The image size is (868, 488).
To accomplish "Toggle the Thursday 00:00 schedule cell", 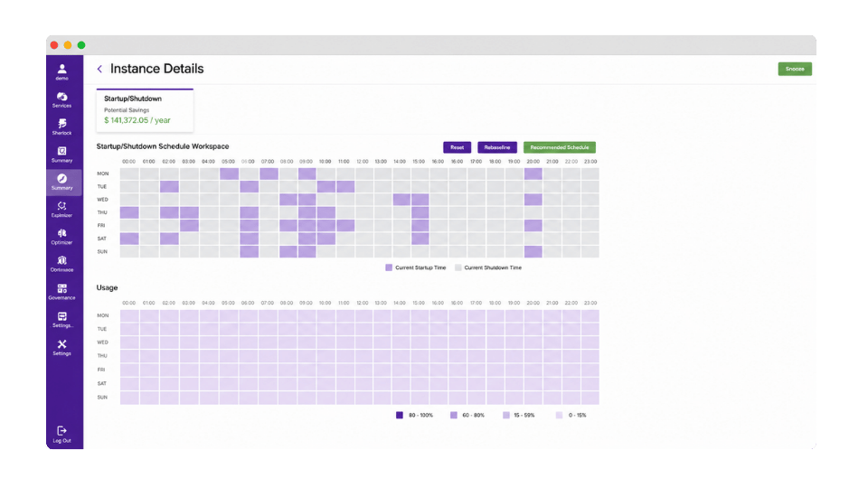I will pos(129,212).
